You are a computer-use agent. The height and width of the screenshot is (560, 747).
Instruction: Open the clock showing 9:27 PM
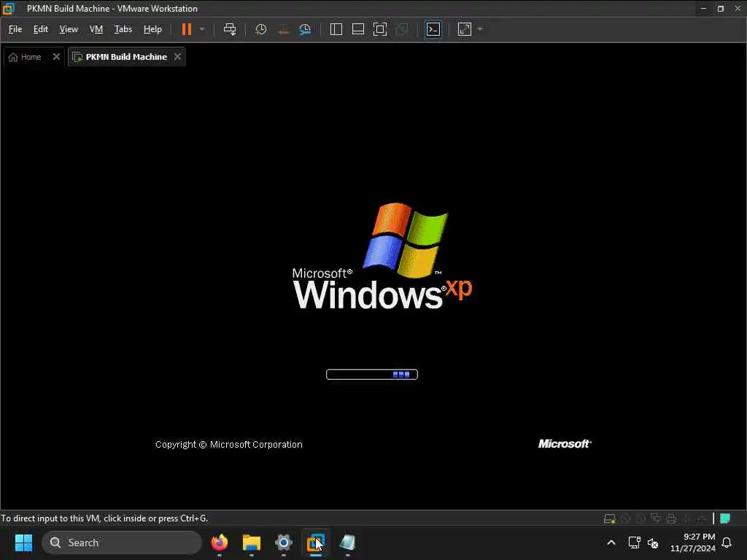pyautogui.click(x=693, y=542)
